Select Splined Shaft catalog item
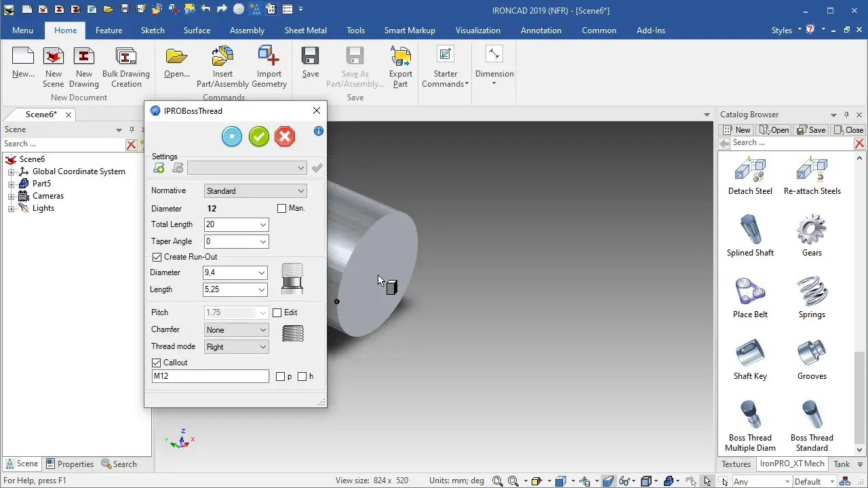868x488 pixels. point(750,235)
